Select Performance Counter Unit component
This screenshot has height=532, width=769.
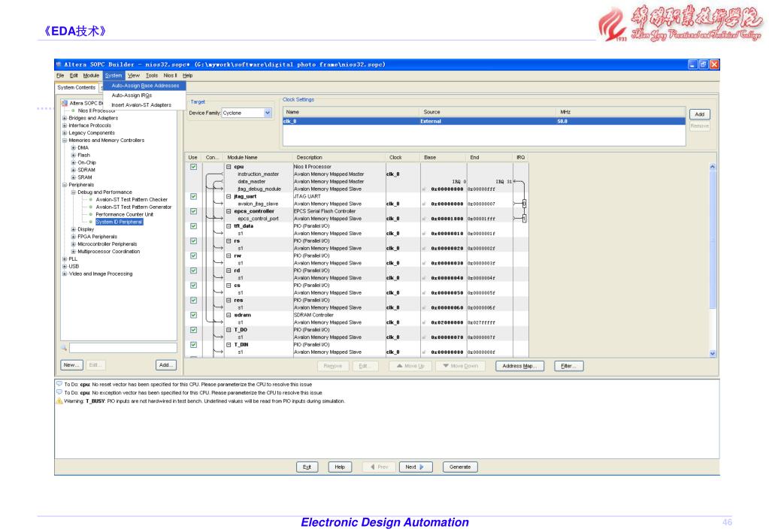click(124, 214)
